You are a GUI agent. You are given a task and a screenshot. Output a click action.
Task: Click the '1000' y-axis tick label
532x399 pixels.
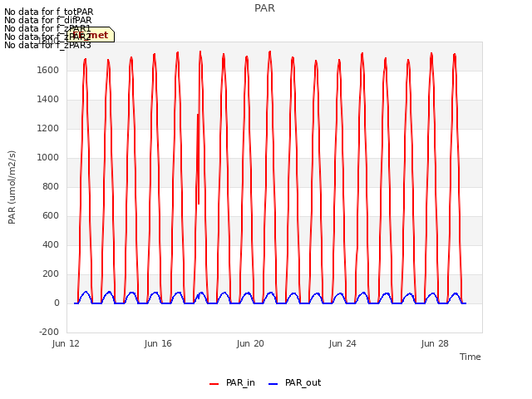click(x=48, y=157)
